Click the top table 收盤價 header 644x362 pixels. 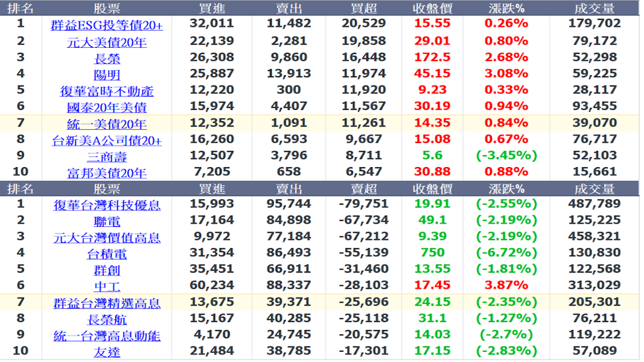coord(432,9)
